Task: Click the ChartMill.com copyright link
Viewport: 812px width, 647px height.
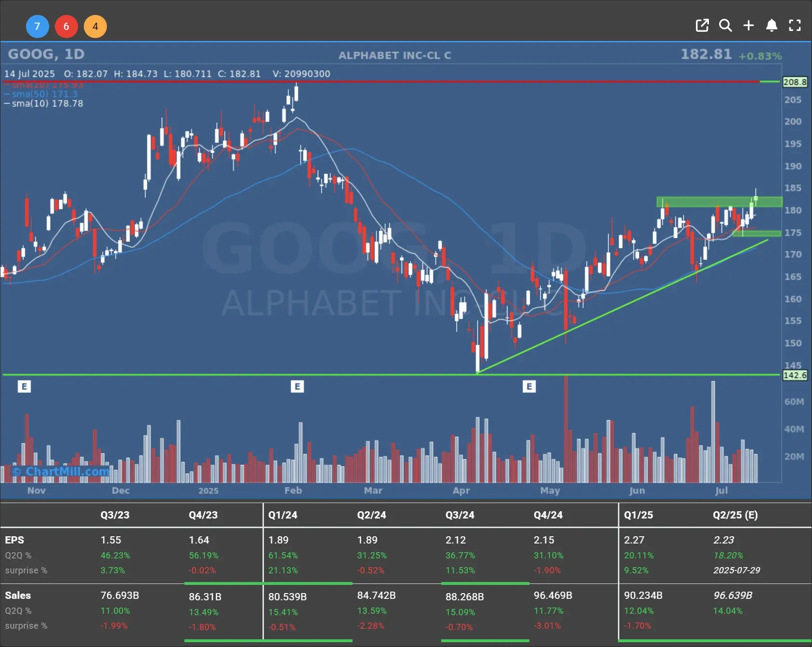Action: pyautogui.click(x=61, y=471)
